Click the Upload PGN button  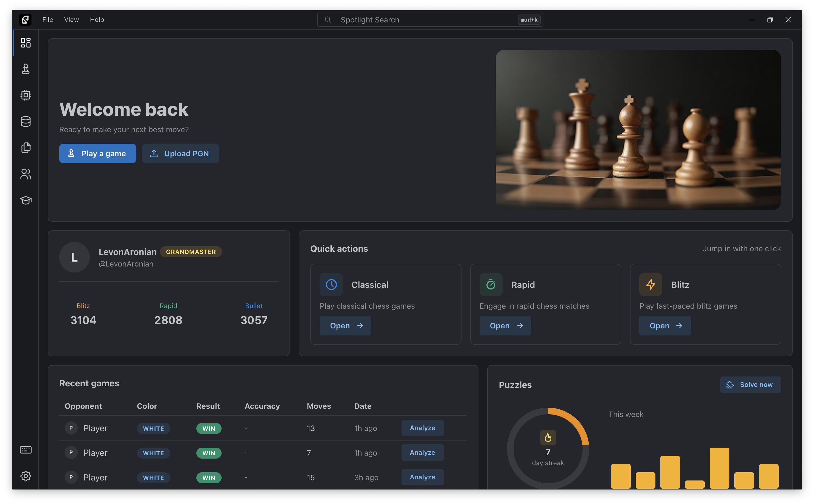[180, 154]
